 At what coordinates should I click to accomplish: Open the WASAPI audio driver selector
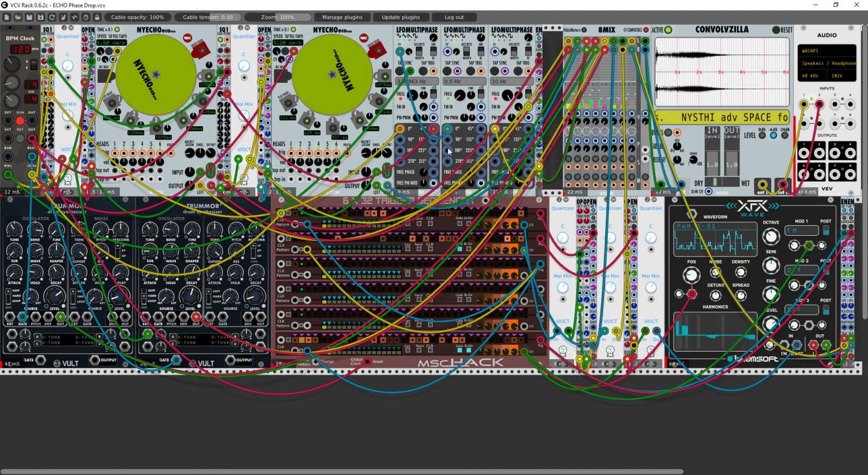826,50
